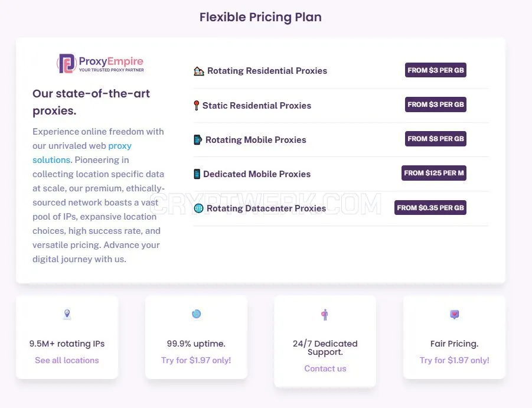Click the FROM $3 PER GB badge for Static Residential
The height and width of the screenshot is (408, 532).
436,105
